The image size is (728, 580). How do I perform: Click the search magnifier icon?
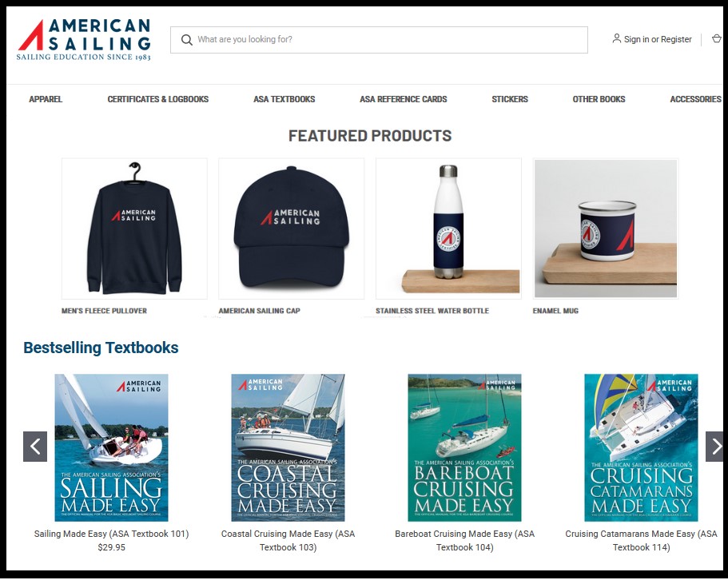click(187, 40)
